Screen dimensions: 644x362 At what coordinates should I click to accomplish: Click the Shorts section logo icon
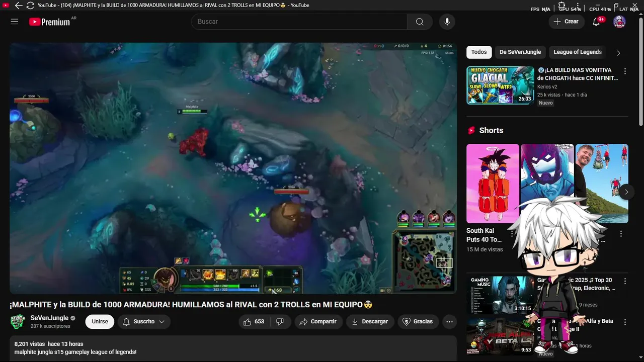(471, 130)
